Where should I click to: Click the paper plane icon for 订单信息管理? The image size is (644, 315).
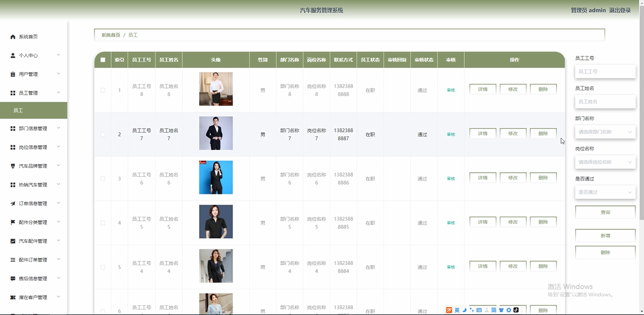tap(13, 204)
